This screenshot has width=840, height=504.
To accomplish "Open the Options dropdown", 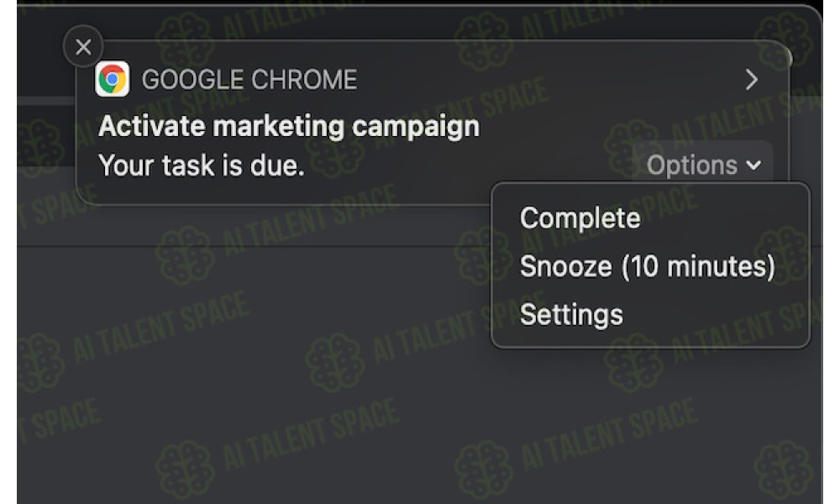I will (702, 165).
